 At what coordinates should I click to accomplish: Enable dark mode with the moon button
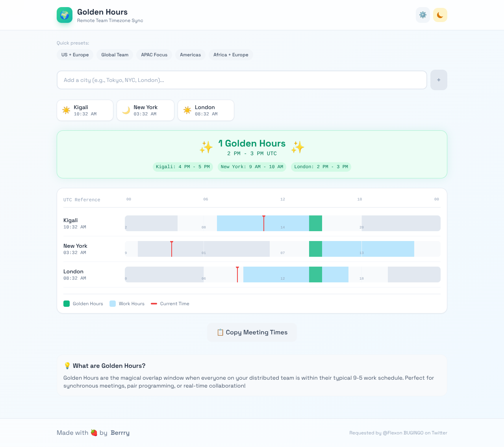tap(440, 15)
